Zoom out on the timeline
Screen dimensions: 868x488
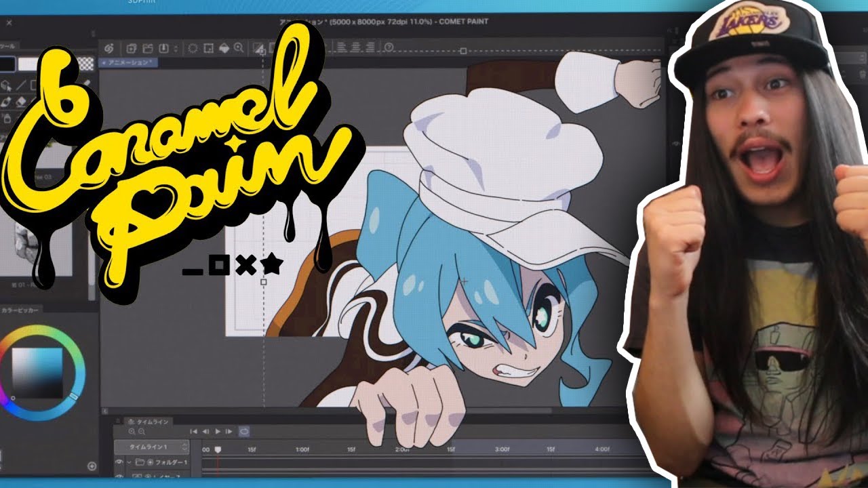pos(141,431)
